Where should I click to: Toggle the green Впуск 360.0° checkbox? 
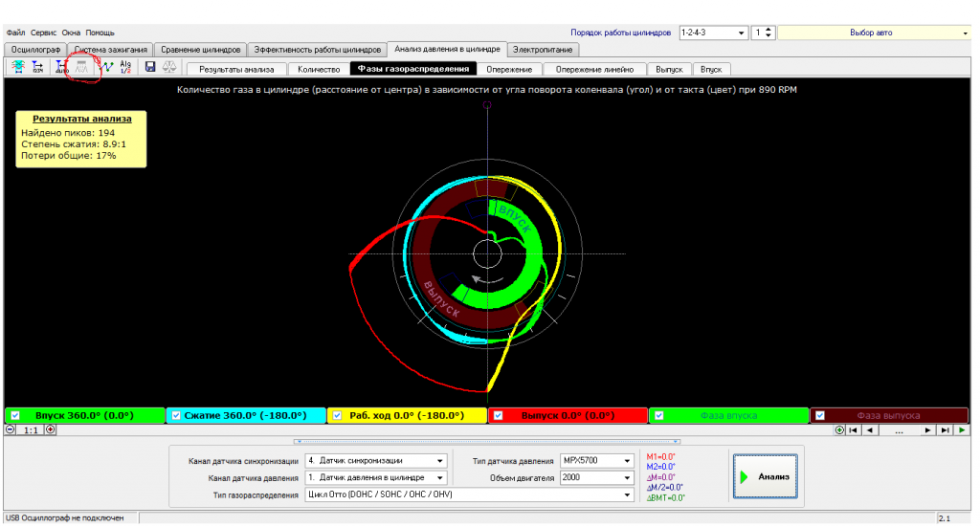click(15, 416)
